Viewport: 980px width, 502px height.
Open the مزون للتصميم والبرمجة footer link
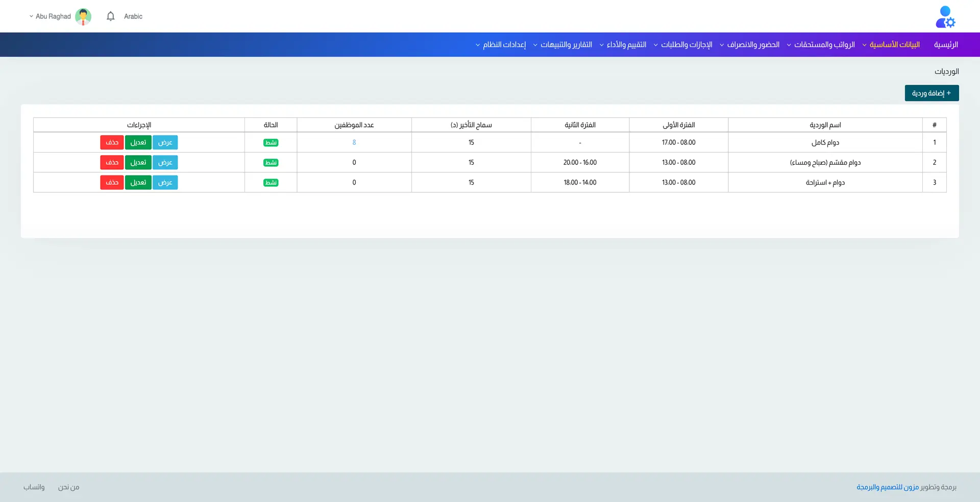pos(887,487)
